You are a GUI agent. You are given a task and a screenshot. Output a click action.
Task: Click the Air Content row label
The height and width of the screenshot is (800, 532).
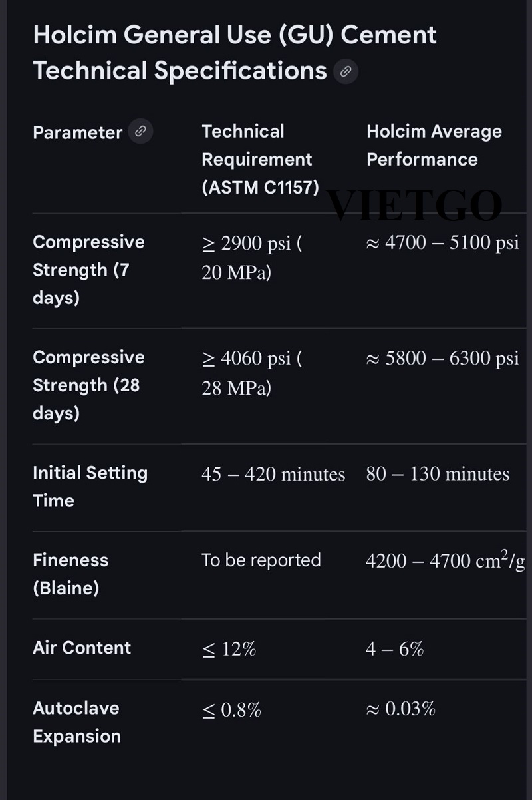[x=82, y=648]
